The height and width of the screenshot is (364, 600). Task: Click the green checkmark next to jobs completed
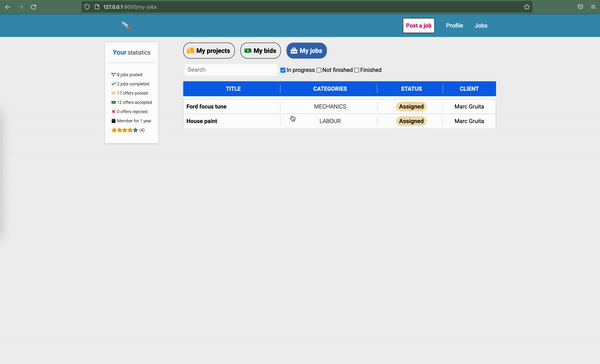point(113,84)
